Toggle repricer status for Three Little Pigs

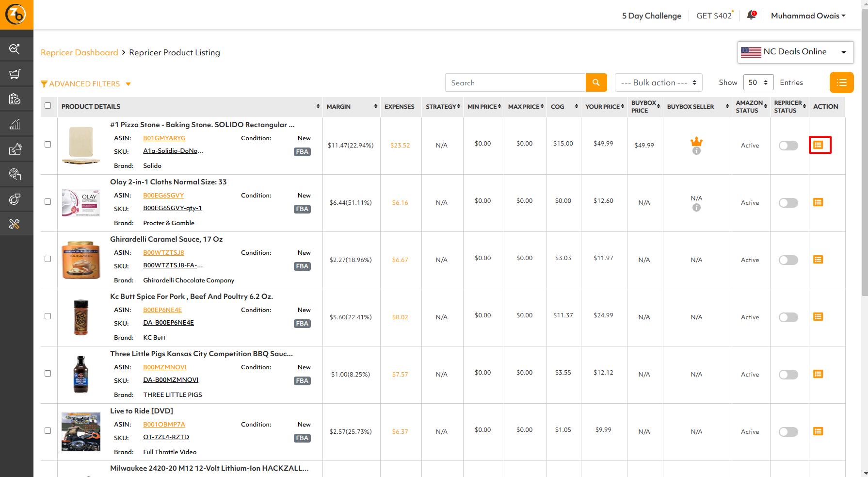788,375
